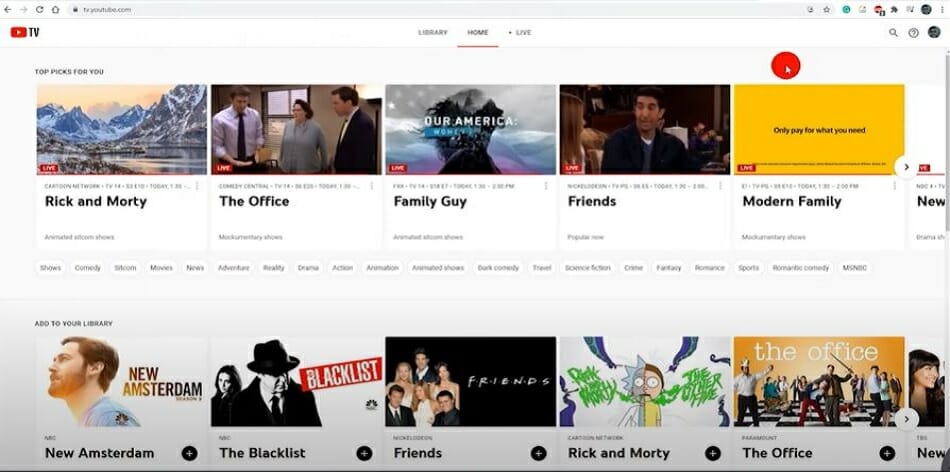Select the Animation chip
The height and width of the screenshot is (472, 950).
[382, 268]
